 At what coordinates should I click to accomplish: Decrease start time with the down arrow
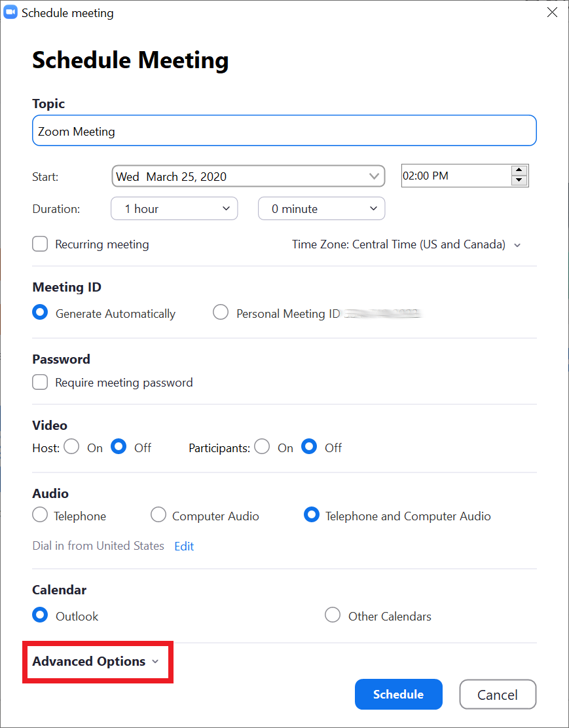pos(519,181)
